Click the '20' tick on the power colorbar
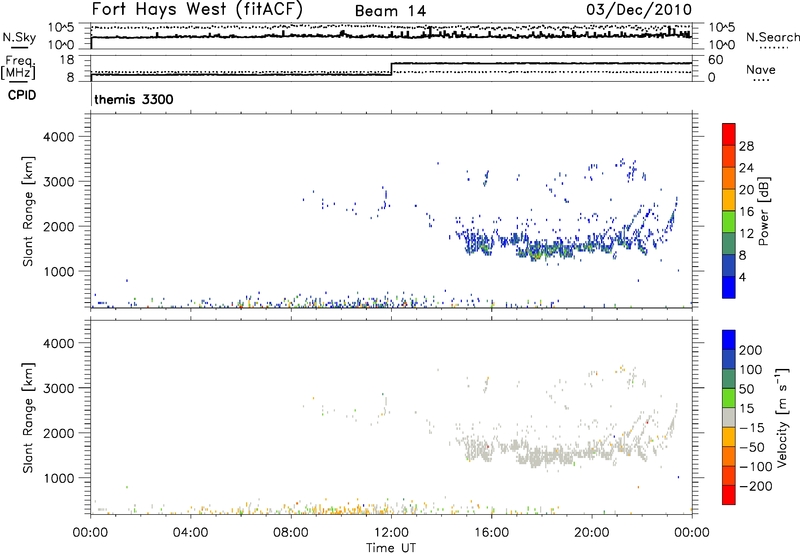This screenshot has height=554, width=800. coord(746,190)
